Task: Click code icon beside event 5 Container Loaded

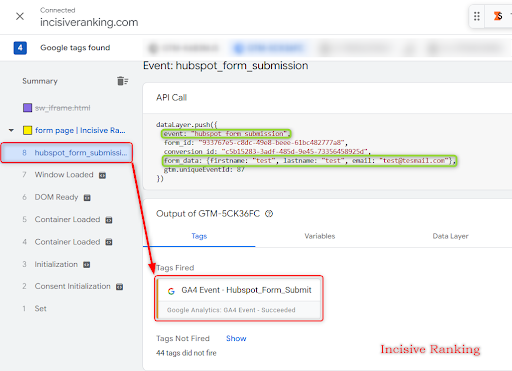Action: 109,220
